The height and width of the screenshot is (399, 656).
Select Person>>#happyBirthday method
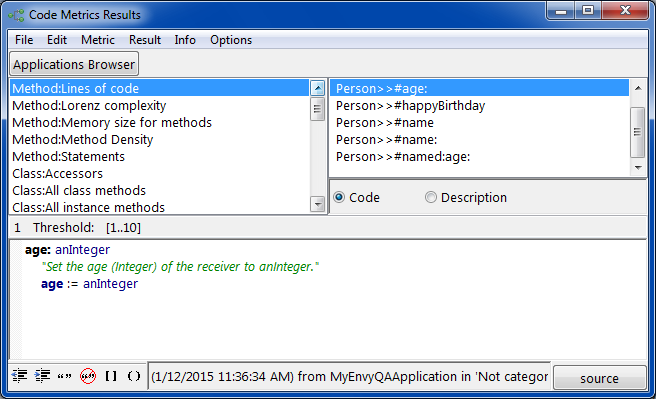pos(479,105)
